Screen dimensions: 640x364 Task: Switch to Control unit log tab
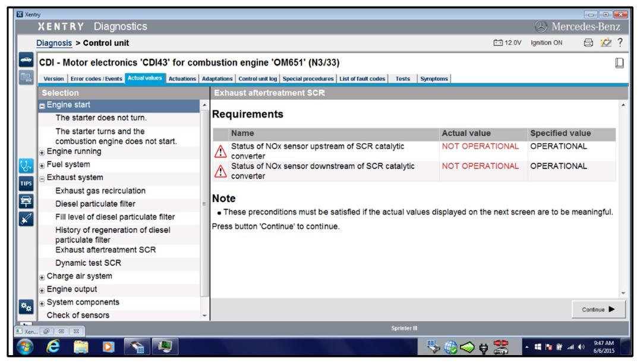coord(257,79)
